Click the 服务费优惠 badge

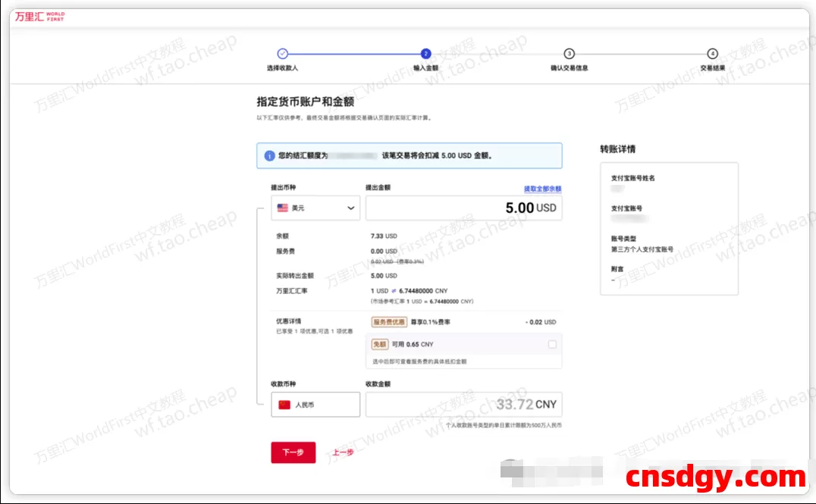point(389,322)
